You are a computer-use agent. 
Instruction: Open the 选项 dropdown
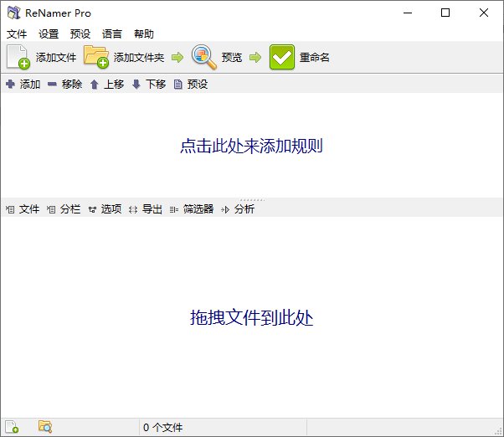pos(111,209)
